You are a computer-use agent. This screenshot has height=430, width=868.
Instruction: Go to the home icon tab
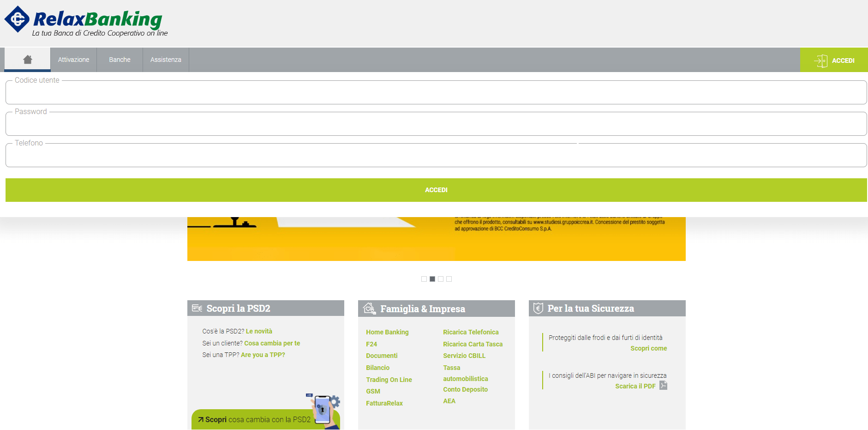click(28, 60)
